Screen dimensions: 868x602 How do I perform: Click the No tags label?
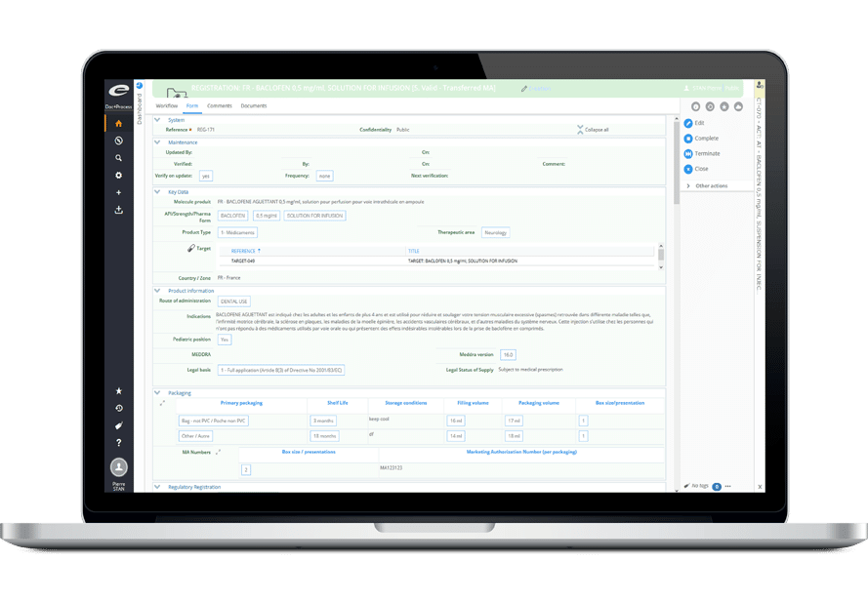click(700, 486)
